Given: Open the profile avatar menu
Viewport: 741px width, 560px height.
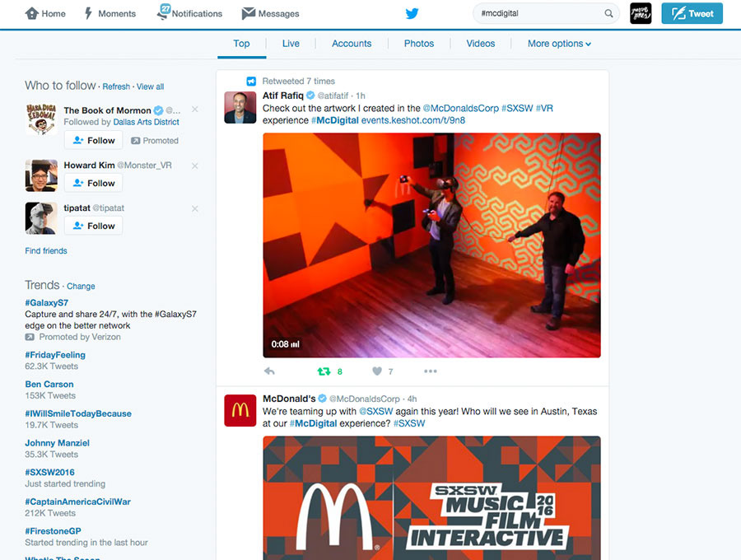Looking at the screenshot, I should (641, 13).
